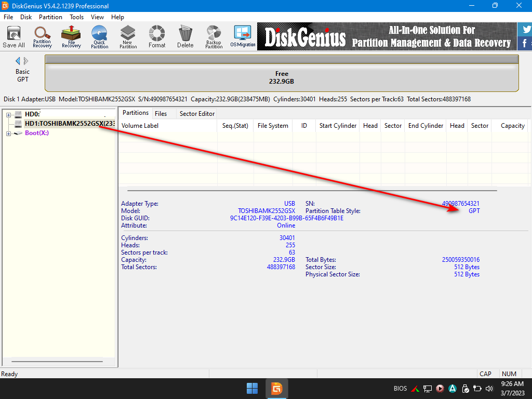
Task: Create a New Partition via toolbar
Action: (x=128, y=37)
